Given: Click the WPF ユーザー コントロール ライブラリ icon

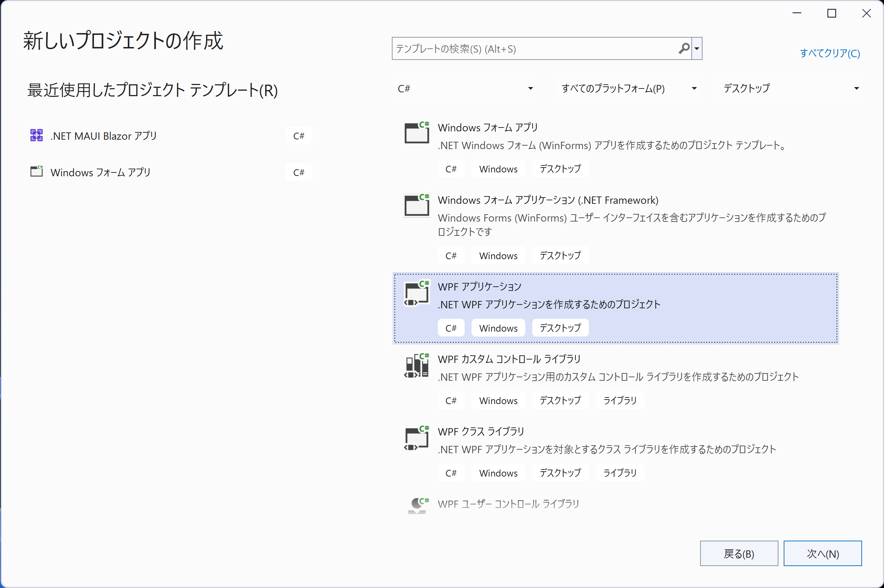Looking at the screenshot, I should pos(418,505).
